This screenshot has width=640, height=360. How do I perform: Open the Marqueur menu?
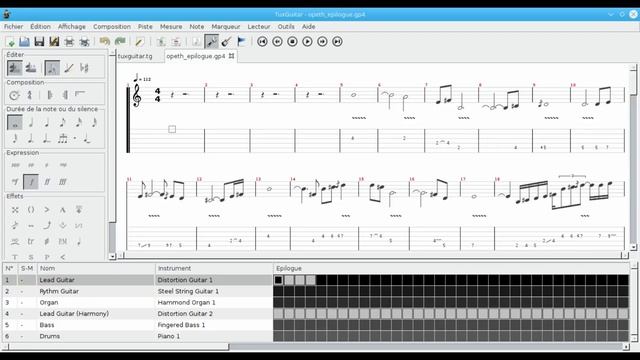pyautogui.click(x=226, y=27)
